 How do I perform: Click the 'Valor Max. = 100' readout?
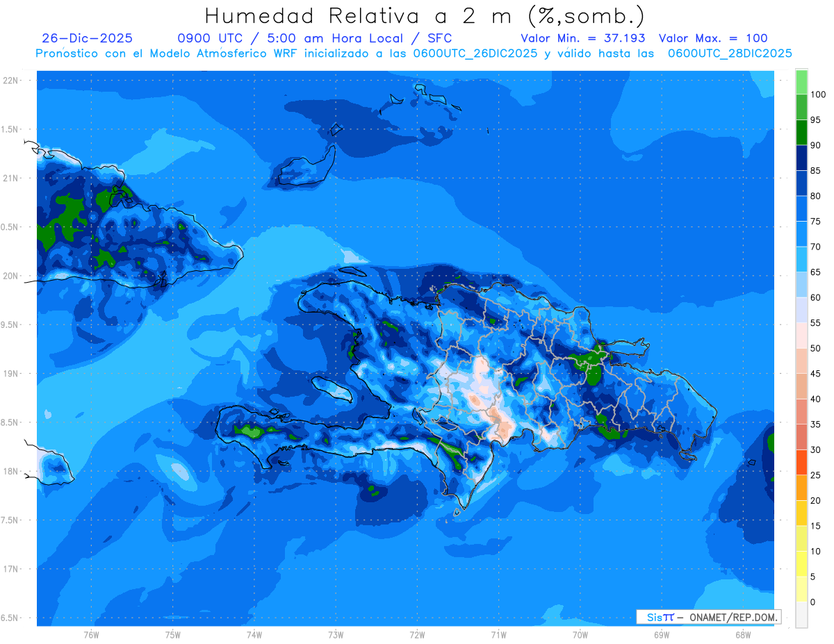point(713,38)
